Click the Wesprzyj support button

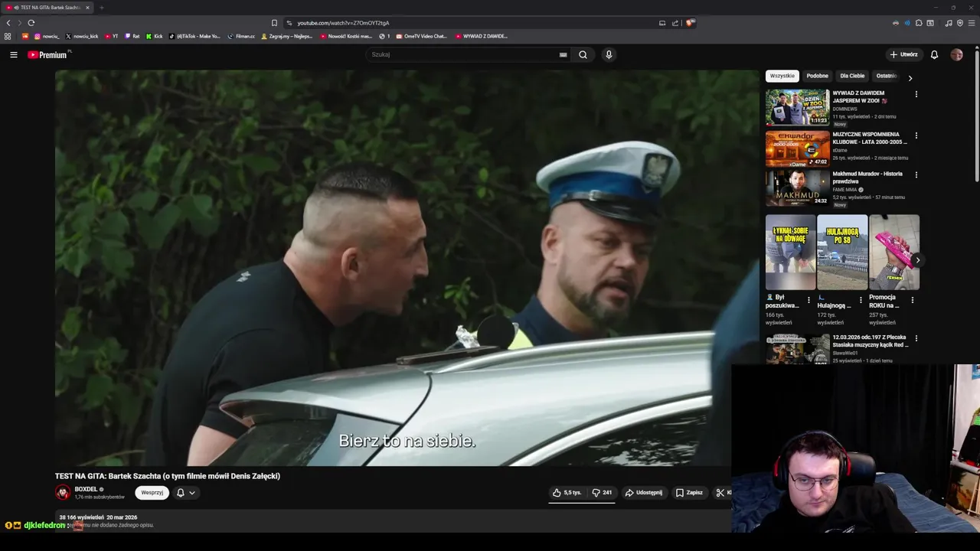tap(152, 493)
